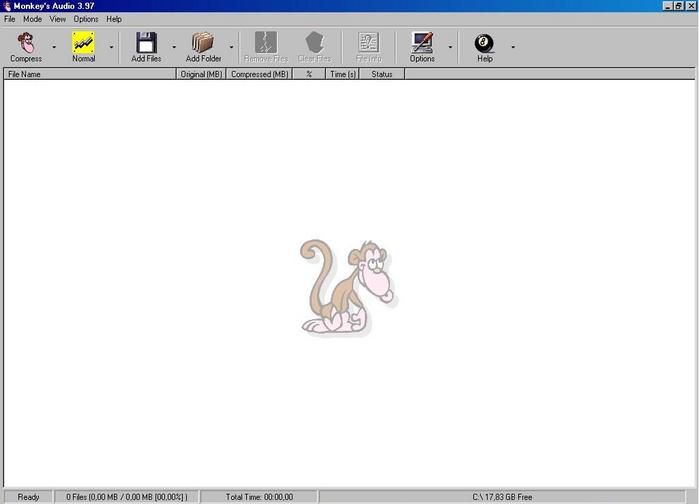Open the Mode menu
Image resolution: width=699 pixels, height=504 pixels.
(x=33, y=19)
